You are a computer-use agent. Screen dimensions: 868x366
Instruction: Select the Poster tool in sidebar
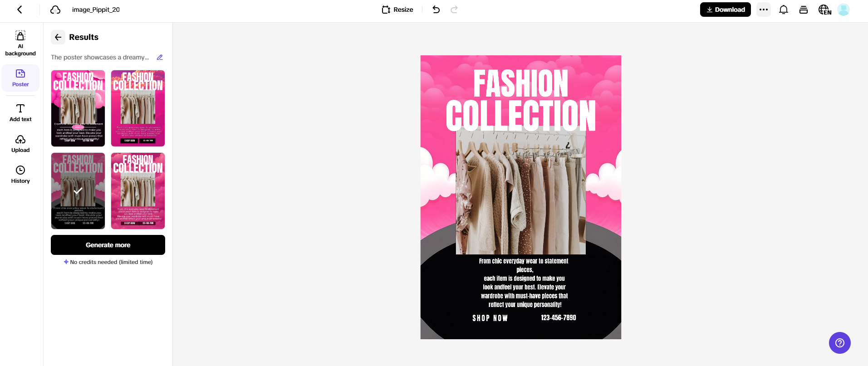tap(20, 78)
